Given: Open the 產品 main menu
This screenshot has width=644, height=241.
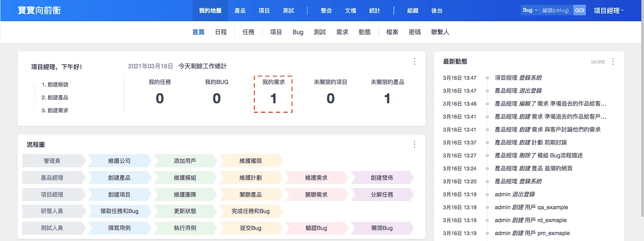Looking at the screenshot, I should (240, 11).
